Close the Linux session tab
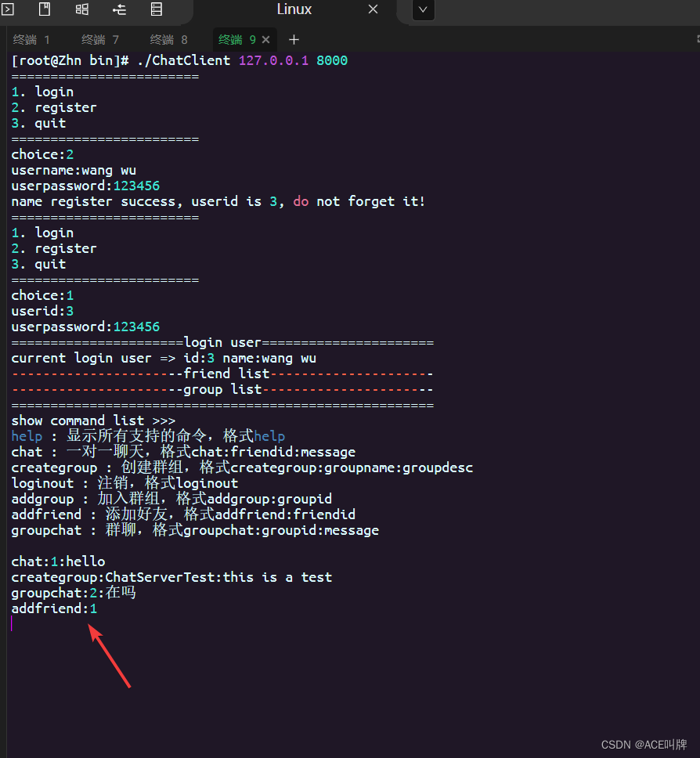This screenshot has height=758, width=700. (373, 9)
